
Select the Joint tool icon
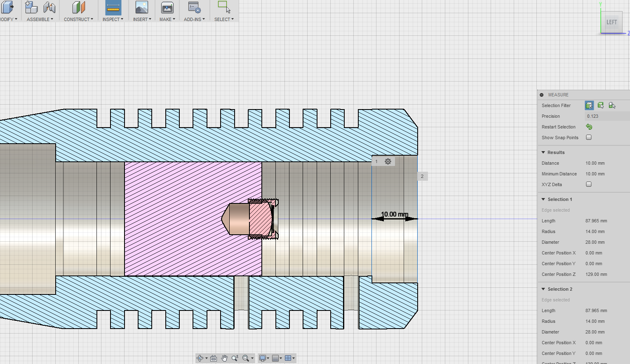[49, 7]
